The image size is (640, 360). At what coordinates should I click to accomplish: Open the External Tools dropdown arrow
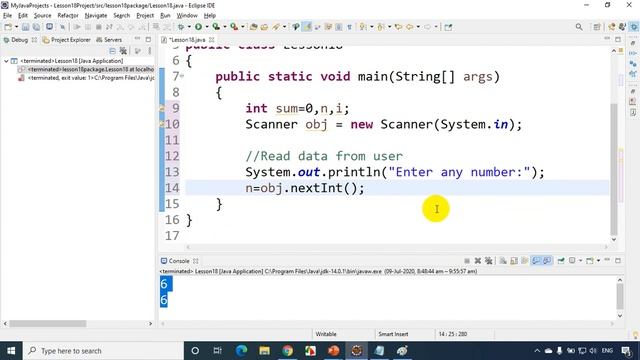pos(242,27)
